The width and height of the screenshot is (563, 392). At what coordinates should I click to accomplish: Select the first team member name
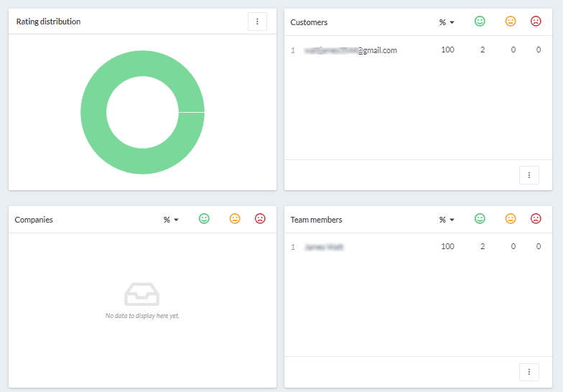(324, 247)
